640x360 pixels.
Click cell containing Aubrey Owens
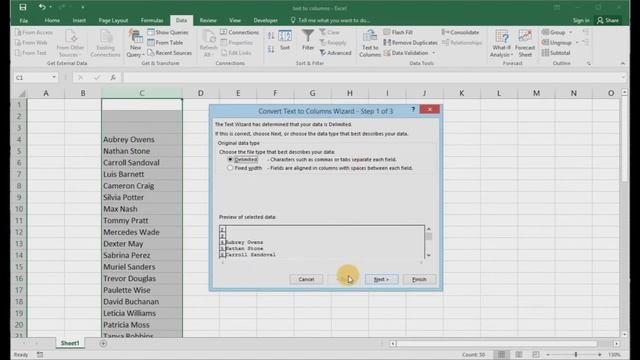[142, 140]
